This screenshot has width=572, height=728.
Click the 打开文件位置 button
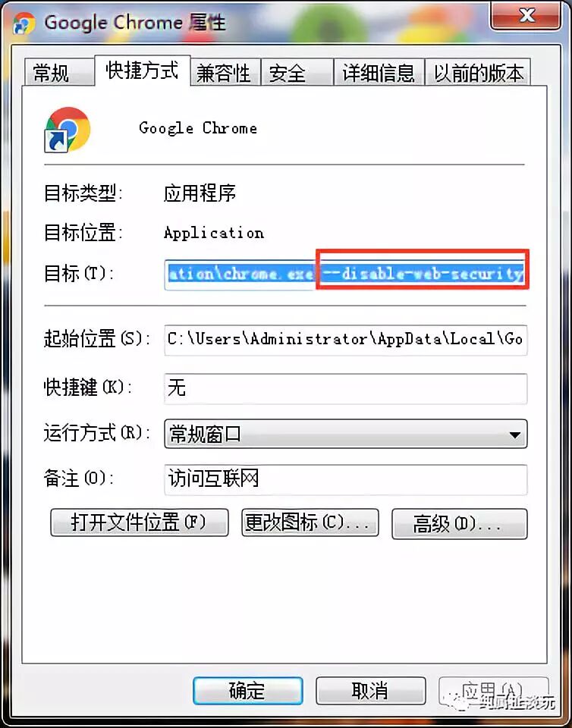click(x=140, y=522)
